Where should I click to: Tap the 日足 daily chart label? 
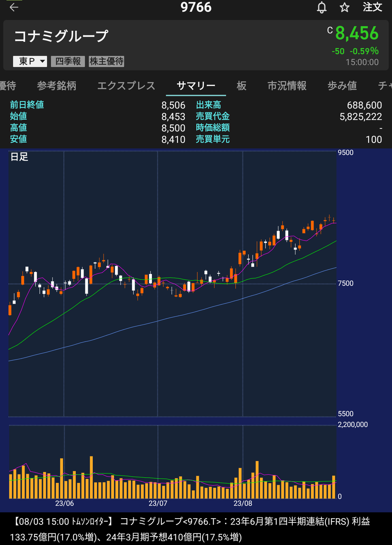point(19,157)
